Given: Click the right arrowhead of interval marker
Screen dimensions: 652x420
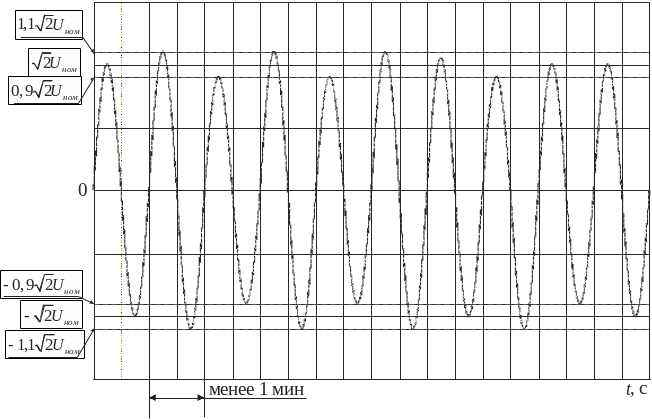Looking at the screenshot, I should [x=201, y=397].
